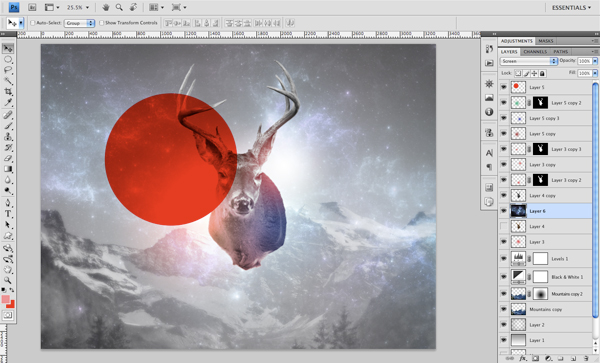Click the lock position icon

tap(534, 73)
